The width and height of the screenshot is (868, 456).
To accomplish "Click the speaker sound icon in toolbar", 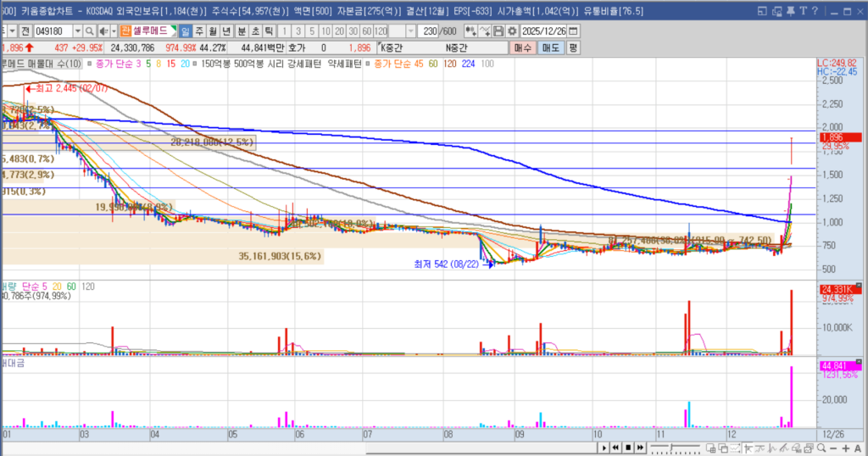I will coord(103,31).
